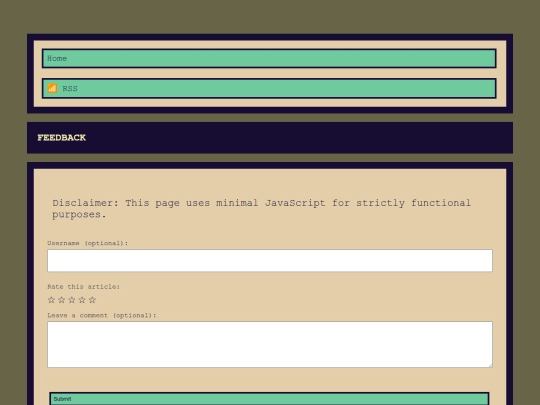Rate the article three stars
The width and height of the screenshot is (540, 405).
point(72,300)
